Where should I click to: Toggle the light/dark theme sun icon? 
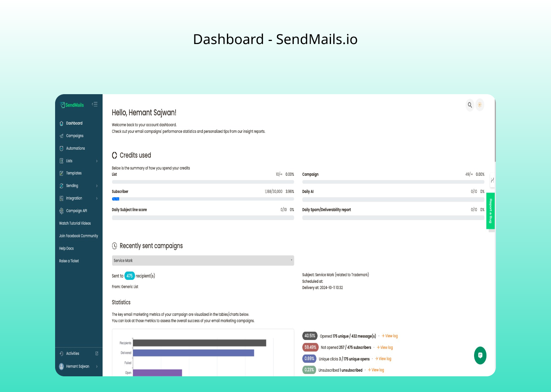click(480, 105)
